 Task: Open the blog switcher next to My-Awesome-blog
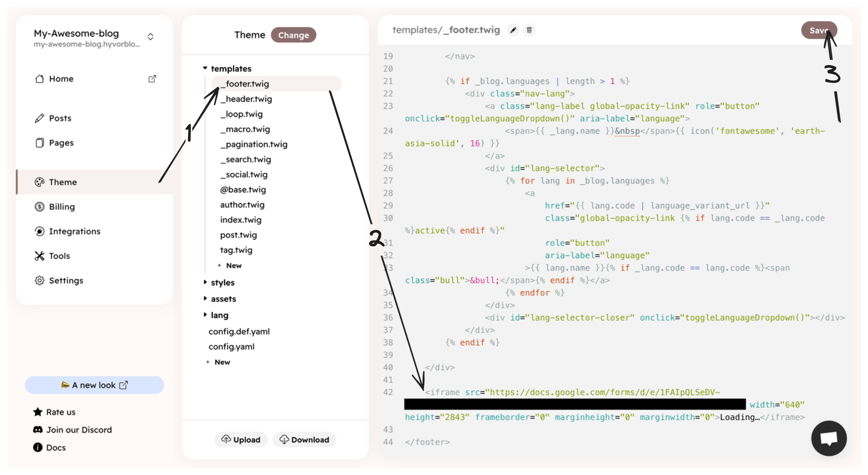pos(151,37)
